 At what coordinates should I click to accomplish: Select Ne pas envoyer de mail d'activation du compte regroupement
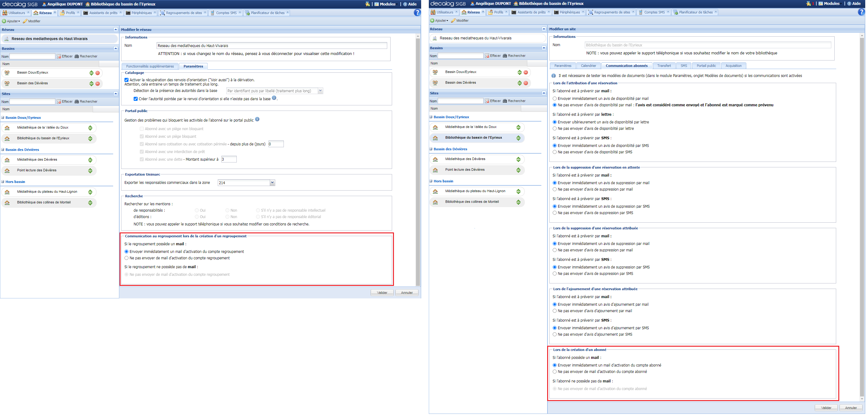(x=126, y=258)
